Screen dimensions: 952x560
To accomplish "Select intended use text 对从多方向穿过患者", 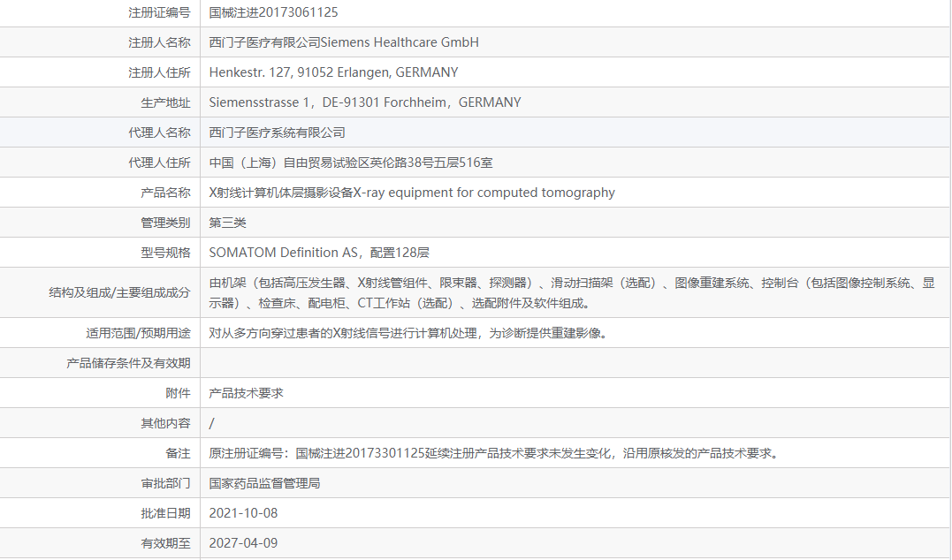I will tap(408, 333).
